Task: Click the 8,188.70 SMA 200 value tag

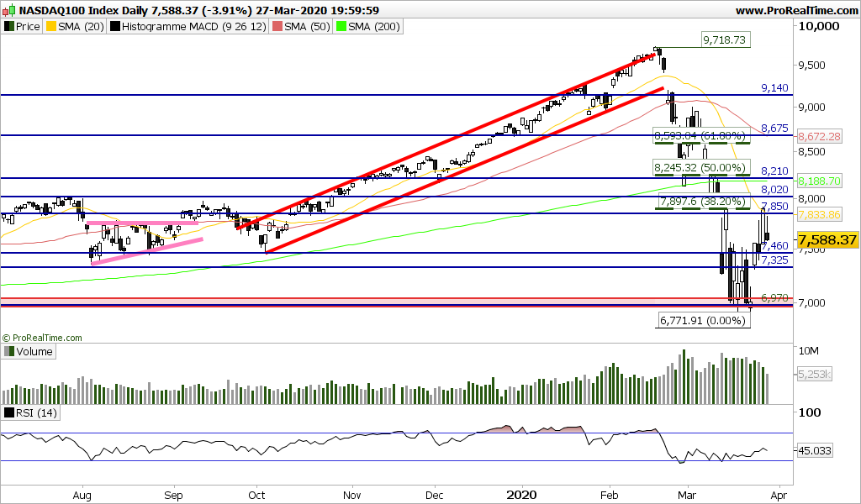Action: click(x=819, y=181)
